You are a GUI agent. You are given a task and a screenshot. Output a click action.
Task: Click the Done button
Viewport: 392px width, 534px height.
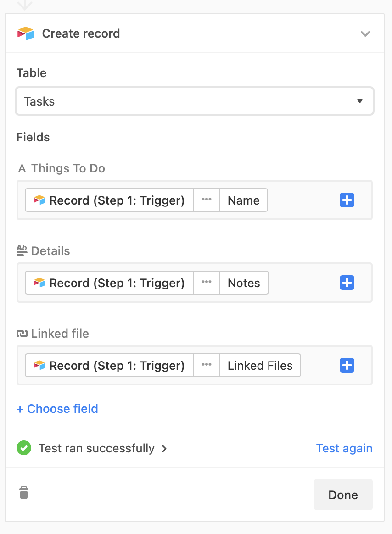click(x=343, y=495)
